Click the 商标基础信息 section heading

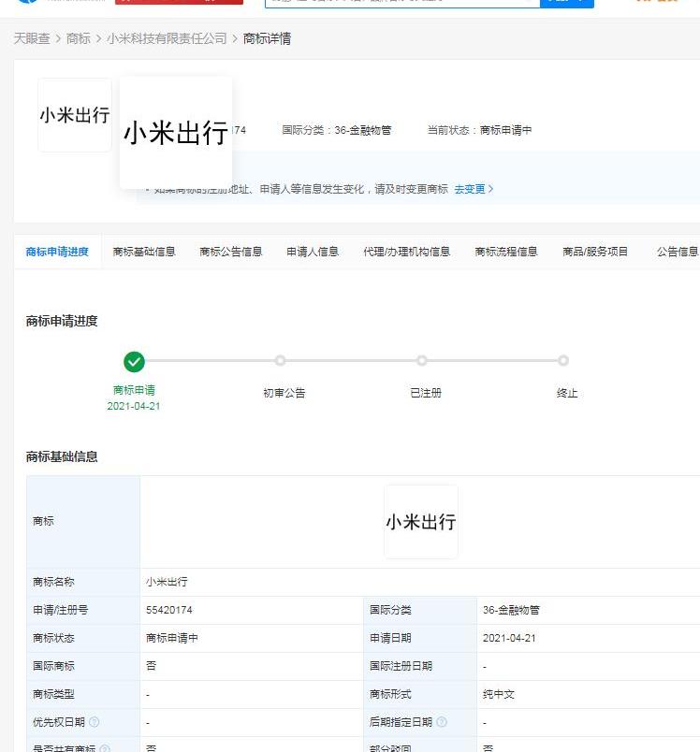tap(62, 456)
